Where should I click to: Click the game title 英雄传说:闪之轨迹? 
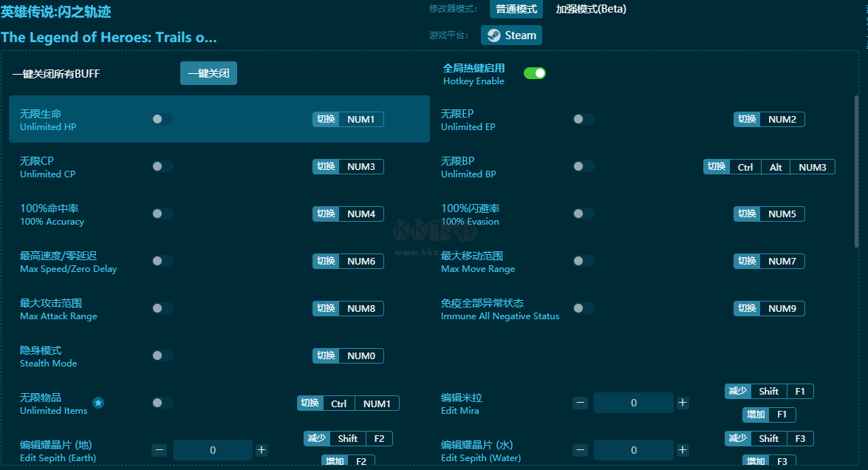[56, 12]
